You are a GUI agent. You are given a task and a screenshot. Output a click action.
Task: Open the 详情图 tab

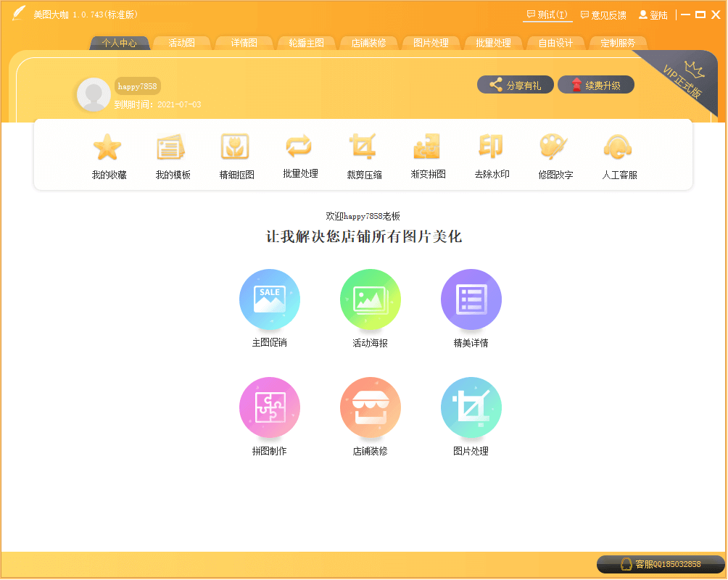tap(244, 43)
